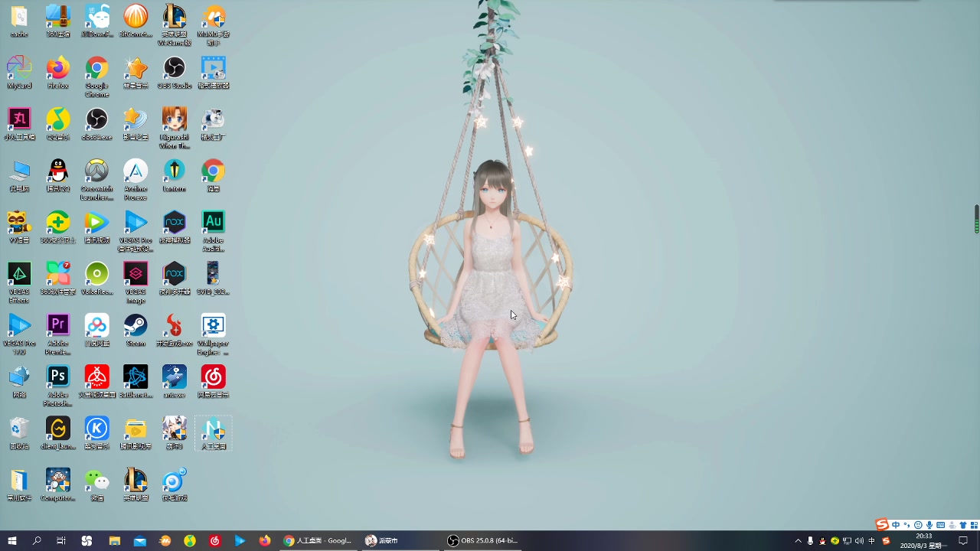980x551 pixels.
Task: Launch the Battle.net desktop shortcut
Action: [x=136, y=381]
